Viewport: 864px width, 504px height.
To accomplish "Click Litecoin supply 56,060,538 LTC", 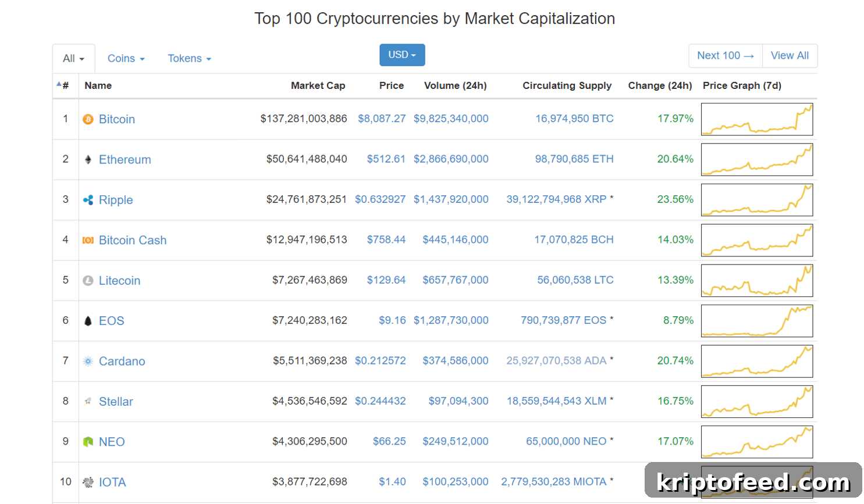I will tap(575, 280).
